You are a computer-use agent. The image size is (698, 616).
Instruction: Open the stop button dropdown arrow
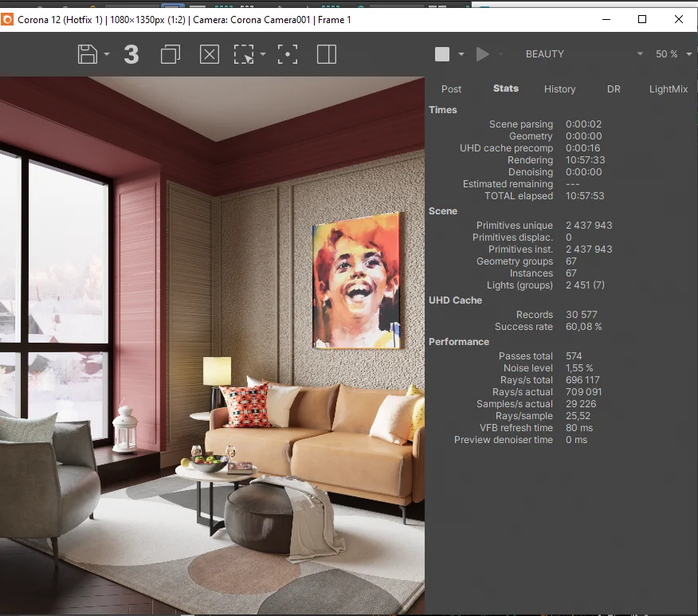coord(461,55)
